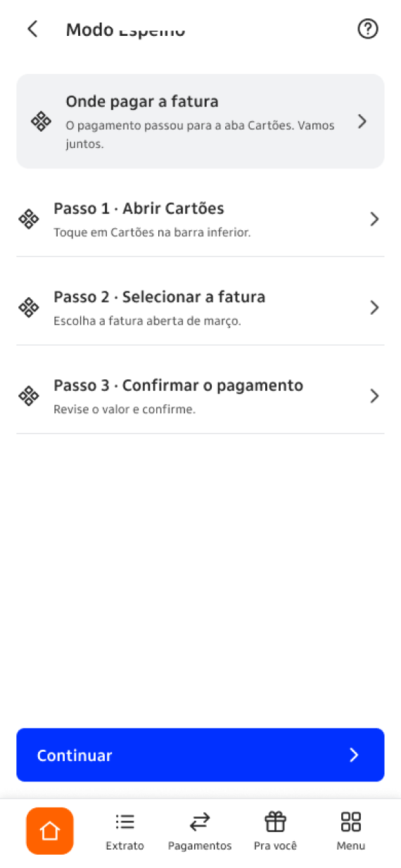The width and height of the screenshot is (401, 868).
Task: Open the Passo 2 Selecionar a fatura title
Action: tap(160, 297)
